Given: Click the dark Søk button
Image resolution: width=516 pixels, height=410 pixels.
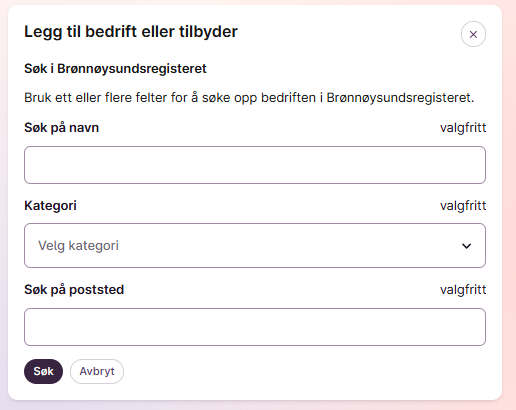Looking at the screenshot, I should [x=43, y=371].
